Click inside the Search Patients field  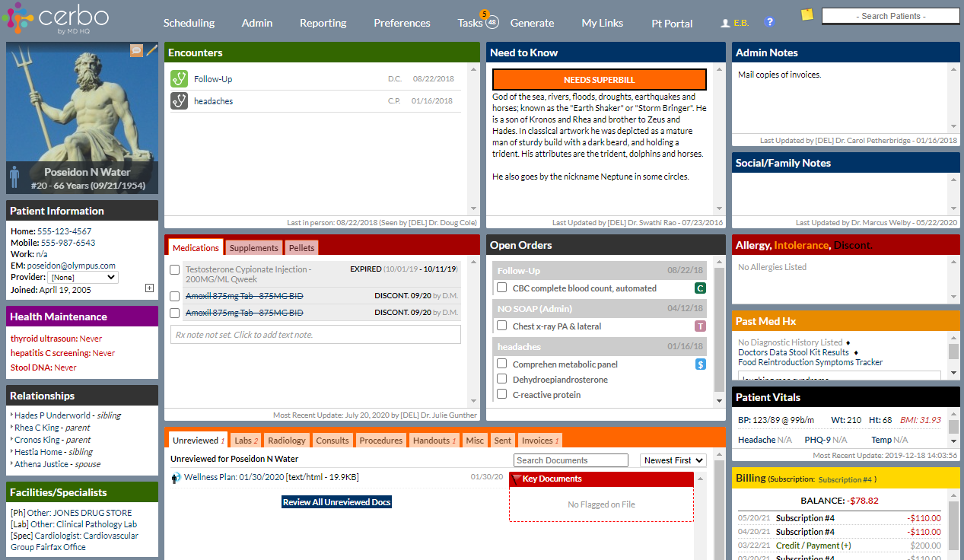point(890,14)
